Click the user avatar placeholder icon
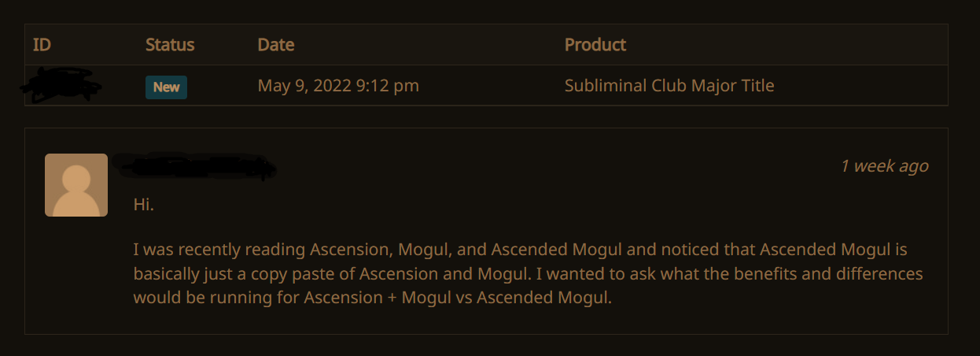The height and width of the screenshot is (356, 980). (x=76, y=185)
